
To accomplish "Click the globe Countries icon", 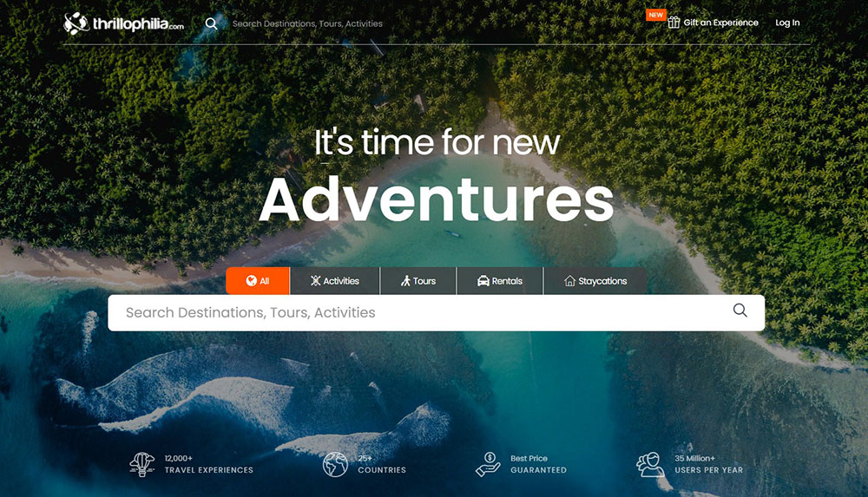I will coord(335,464).
